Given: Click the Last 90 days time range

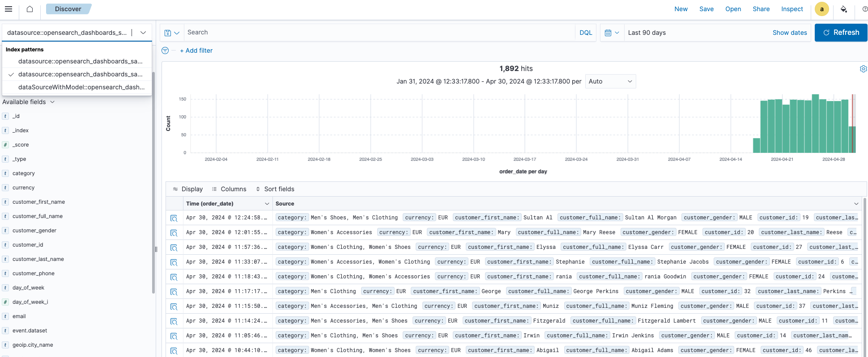Looking at the screenshot, I should [x=647, y=33].
